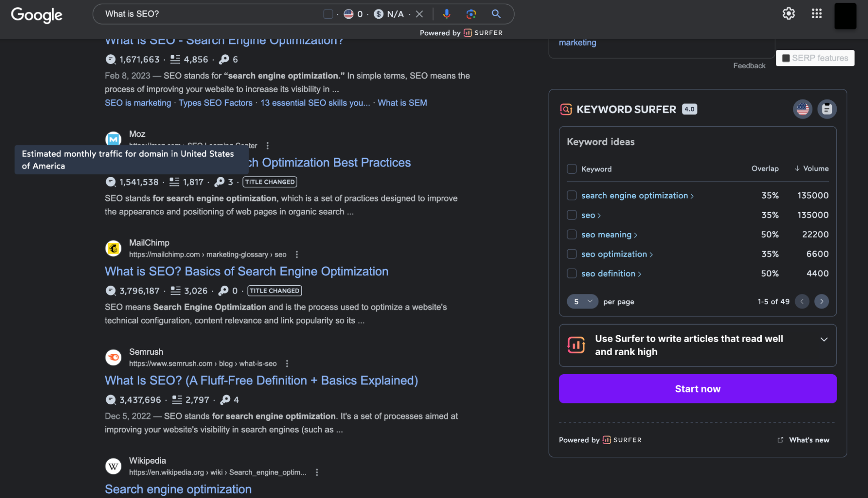Open '13 essential SEO skills you...' sitelink

[315, 103]
